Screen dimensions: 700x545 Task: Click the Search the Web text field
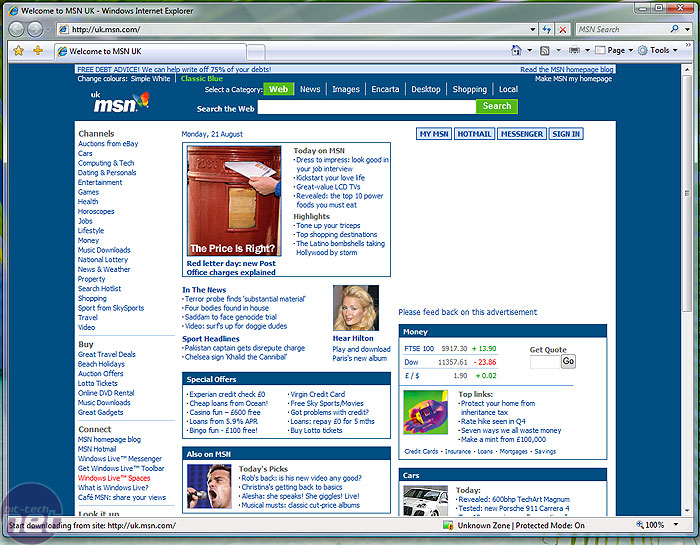tap(367, 107)
